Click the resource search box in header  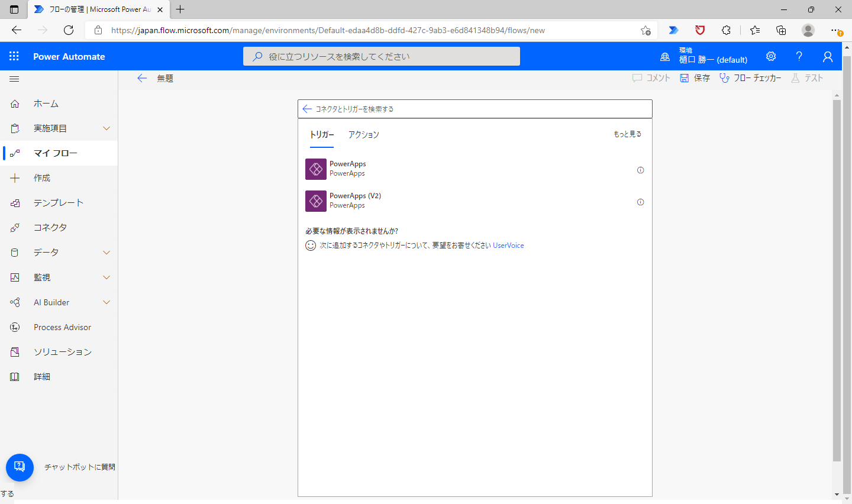tap(382, 56)
